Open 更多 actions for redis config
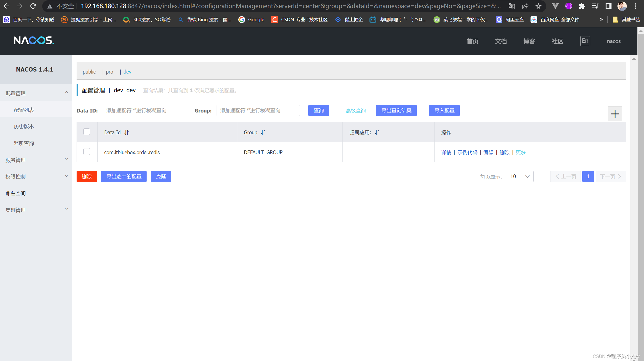This screenshot has height=361, width=644. [521, 152]
